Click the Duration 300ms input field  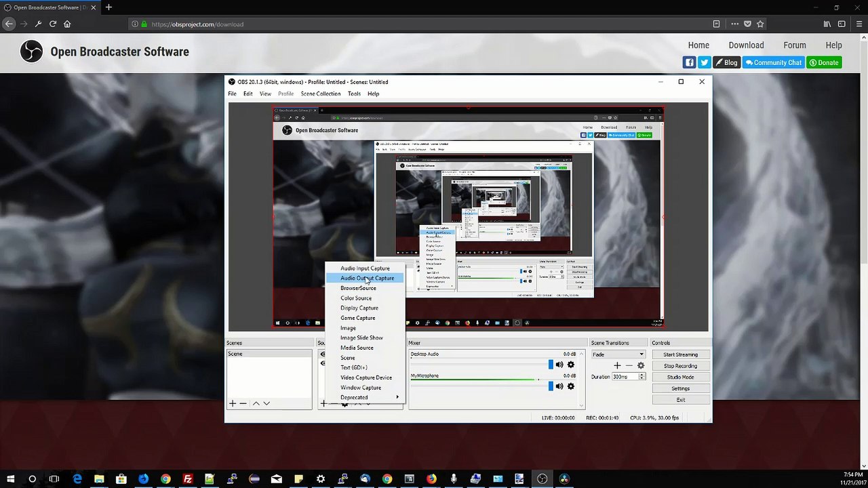coord(625,377)
